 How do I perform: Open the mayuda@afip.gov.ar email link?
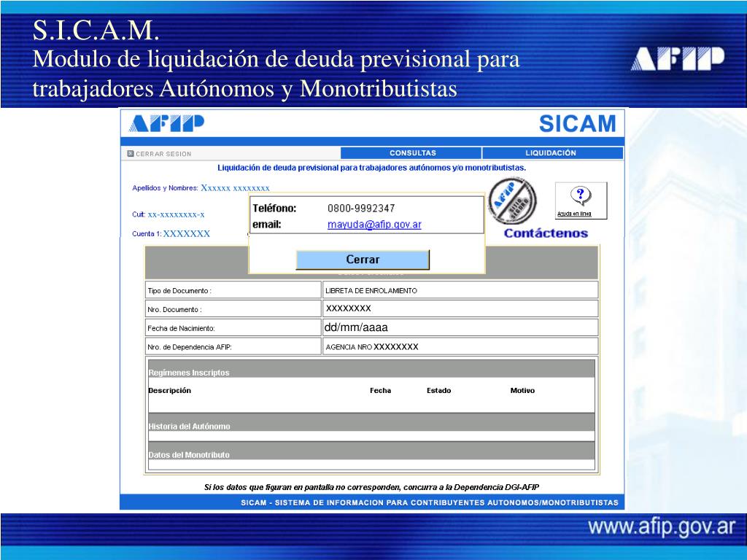click(x=374, y=225)
